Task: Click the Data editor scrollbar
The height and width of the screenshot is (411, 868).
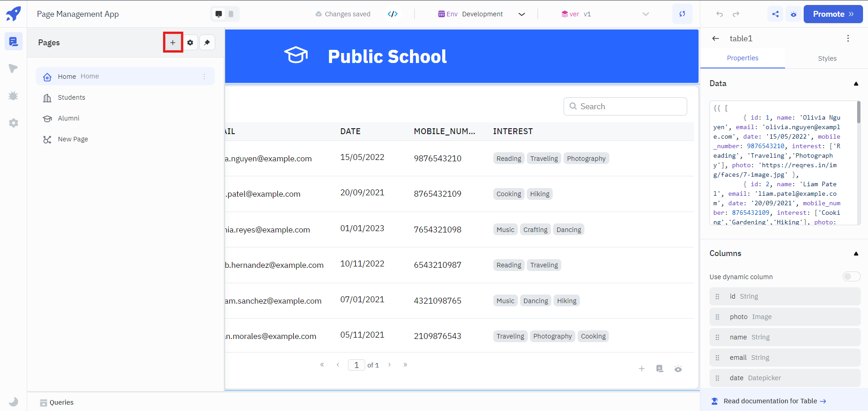Action: tap(858, 112)
